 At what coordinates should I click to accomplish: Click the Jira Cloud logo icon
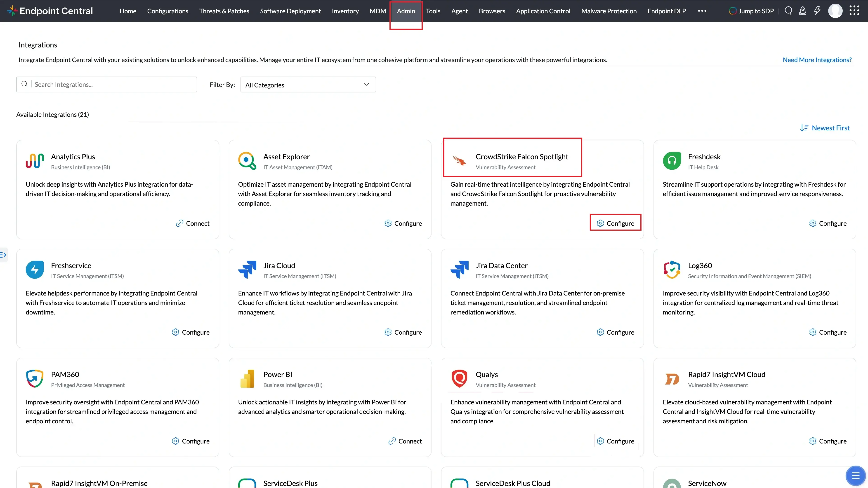[x=247, y=270]
